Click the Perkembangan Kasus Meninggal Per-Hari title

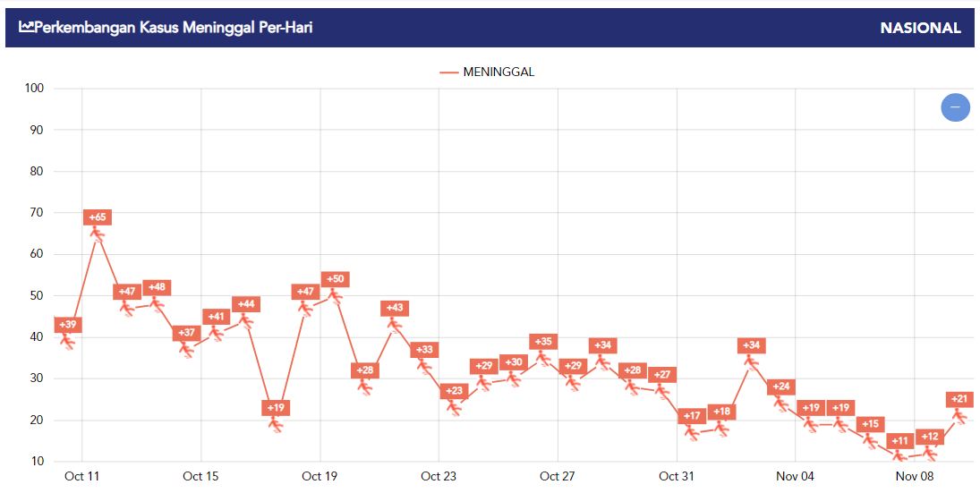coord(174,27)
